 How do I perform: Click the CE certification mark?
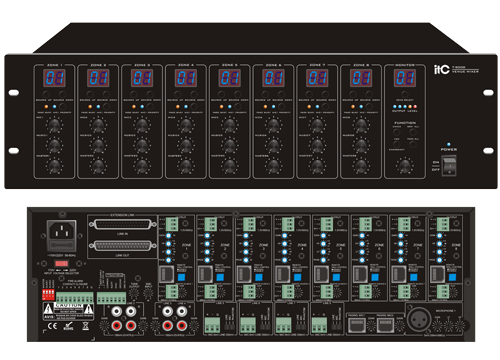pos(52,326)
